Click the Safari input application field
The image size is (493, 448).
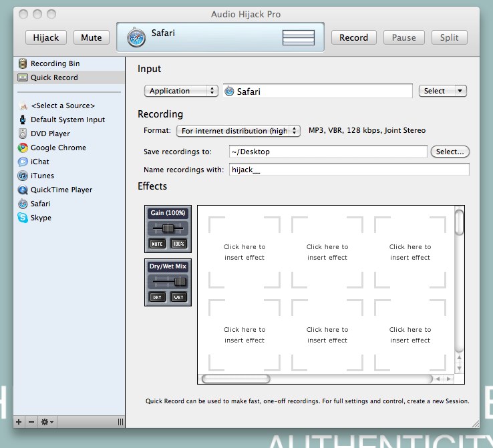click(x=317, y=91)
